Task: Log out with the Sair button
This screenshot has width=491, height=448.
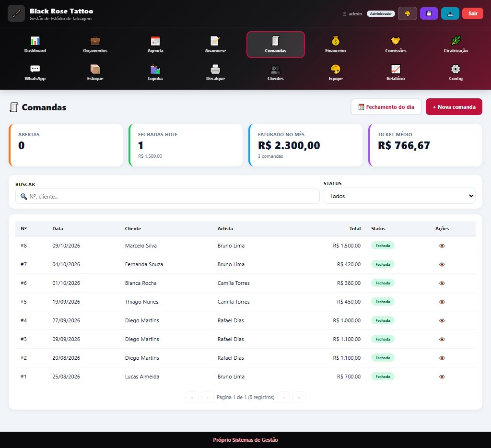Action: [473, 13]
